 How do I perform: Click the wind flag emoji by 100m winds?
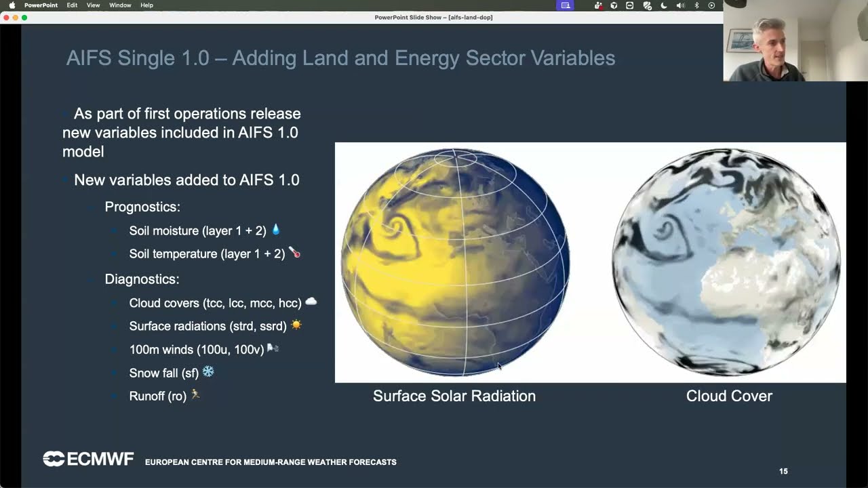point(273,348)
